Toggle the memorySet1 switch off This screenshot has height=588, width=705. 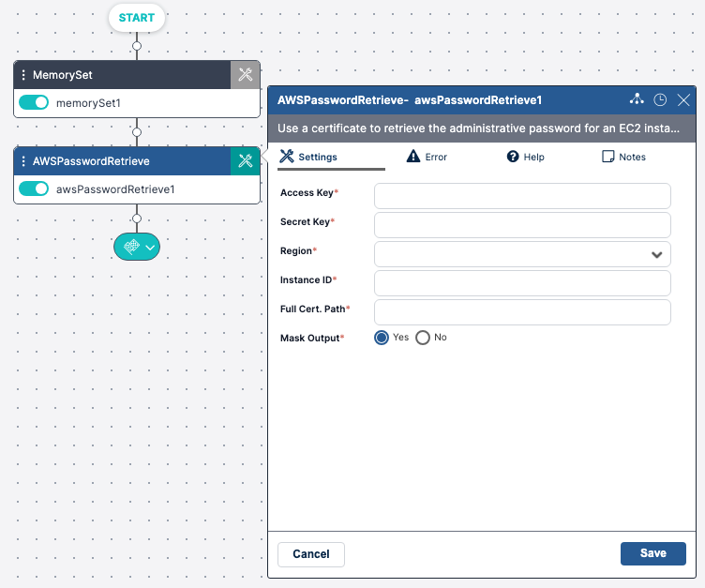click(x=34, y=102)
